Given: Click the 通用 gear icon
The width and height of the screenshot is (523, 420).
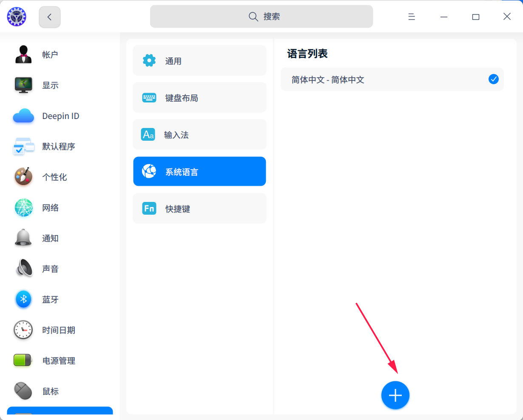Looking at the screenshot, I should [149, 60].
